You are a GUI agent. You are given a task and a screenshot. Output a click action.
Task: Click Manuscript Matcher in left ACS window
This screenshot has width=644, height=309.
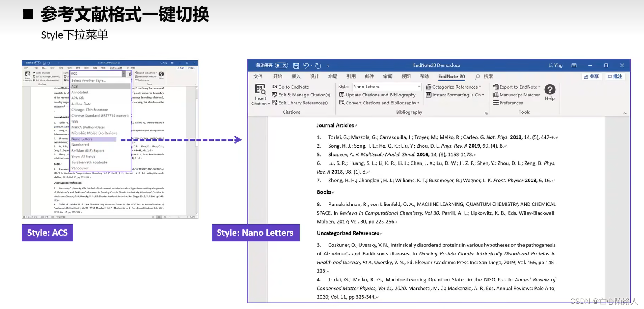click(x=145, y=76)
